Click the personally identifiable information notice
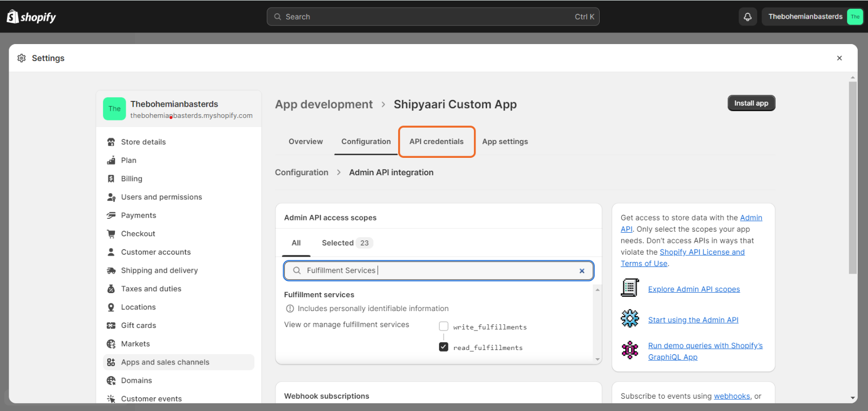 [367, 309]
